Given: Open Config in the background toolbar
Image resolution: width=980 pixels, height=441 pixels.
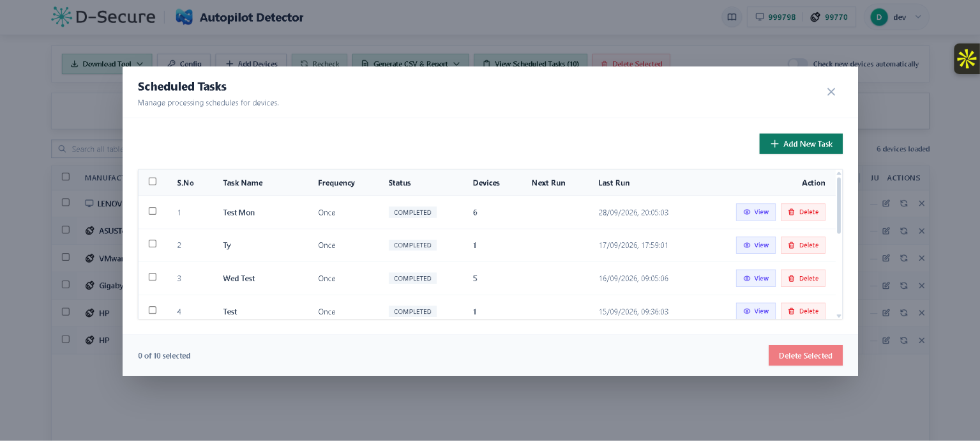Looking at the screenshot, I should (184, 64).
